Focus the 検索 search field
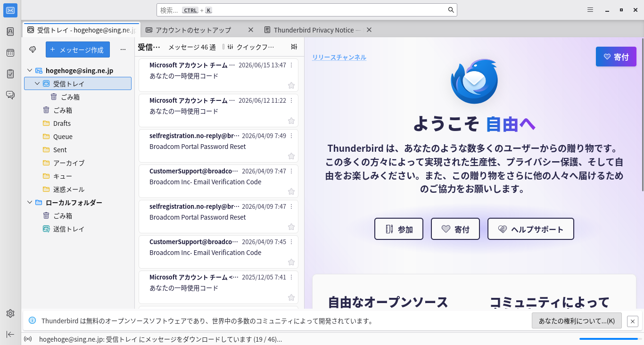644x345 pixels. (307, 10)
